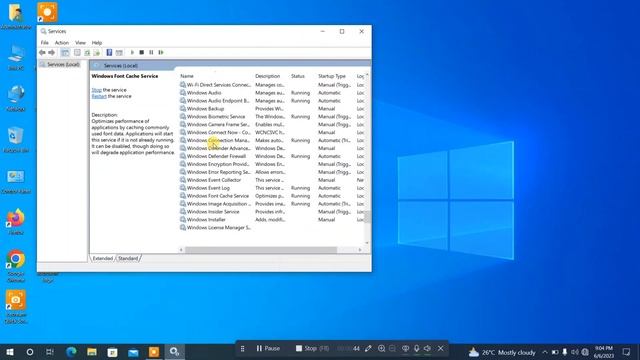
Task: Click the Refresh toolbar icon
Action: [87, 53]
